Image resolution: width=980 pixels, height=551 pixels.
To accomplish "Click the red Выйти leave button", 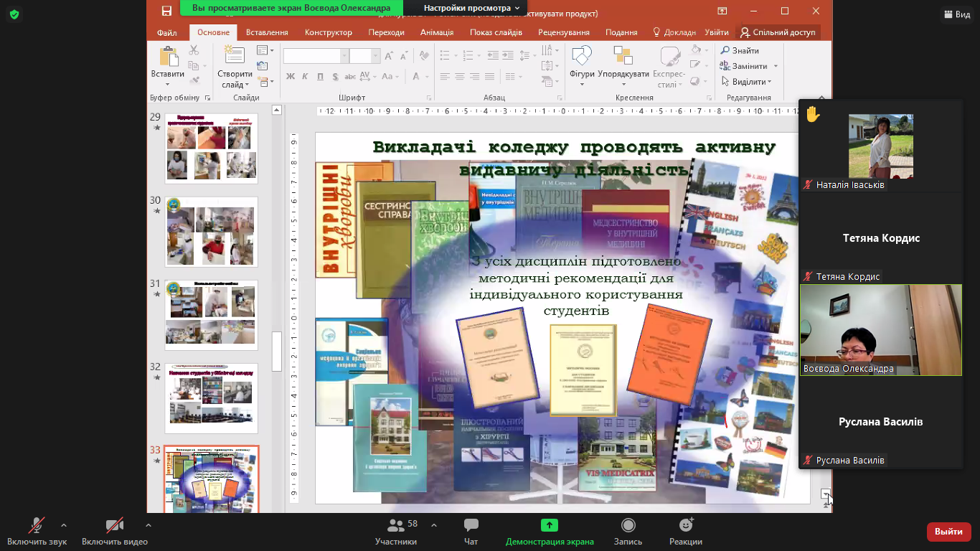I will pos(948,532).
